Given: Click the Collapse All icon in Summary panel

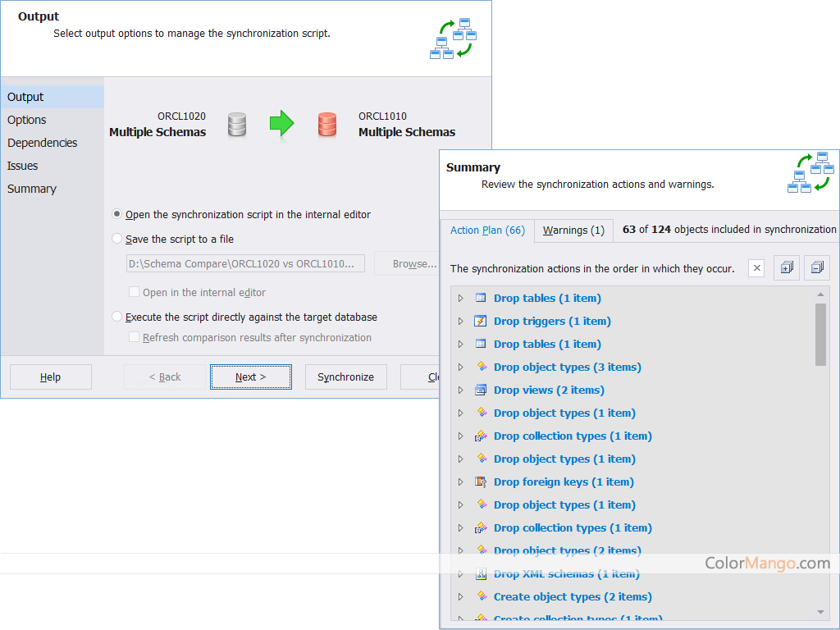Looking at the screenshot, I should [816, 267].
